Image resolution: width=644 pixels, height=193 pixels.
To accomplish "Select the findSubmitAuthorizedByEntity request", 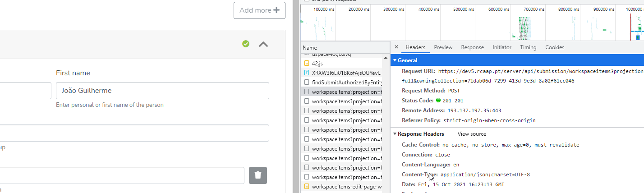I will point(341,82).
